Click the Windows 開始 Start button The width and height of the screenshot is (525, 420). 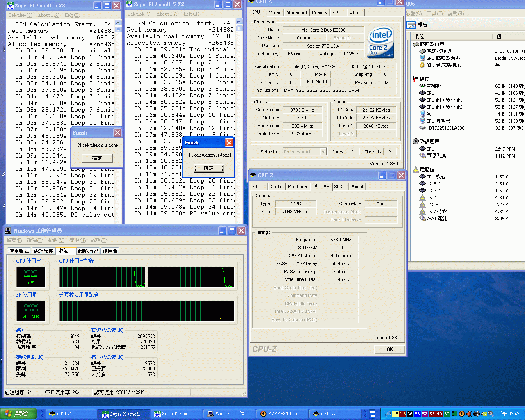tap(18, 414)
